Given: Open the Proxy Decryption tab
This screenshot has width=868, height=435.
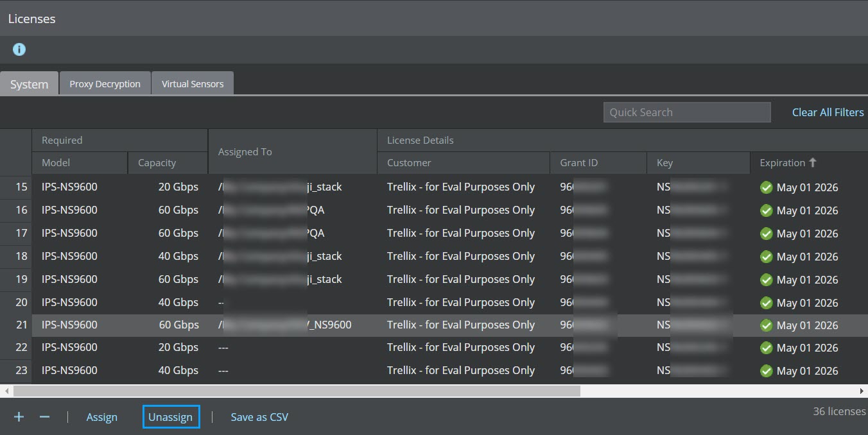Looking at the screenshot, I should click(105, 83).
